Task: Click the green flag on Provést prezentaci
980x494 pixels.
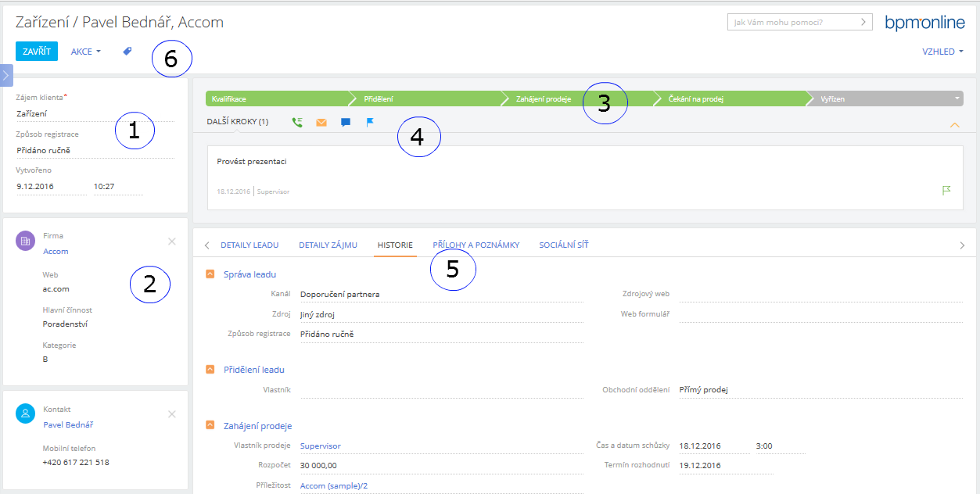Action: (x=946, y=190)
